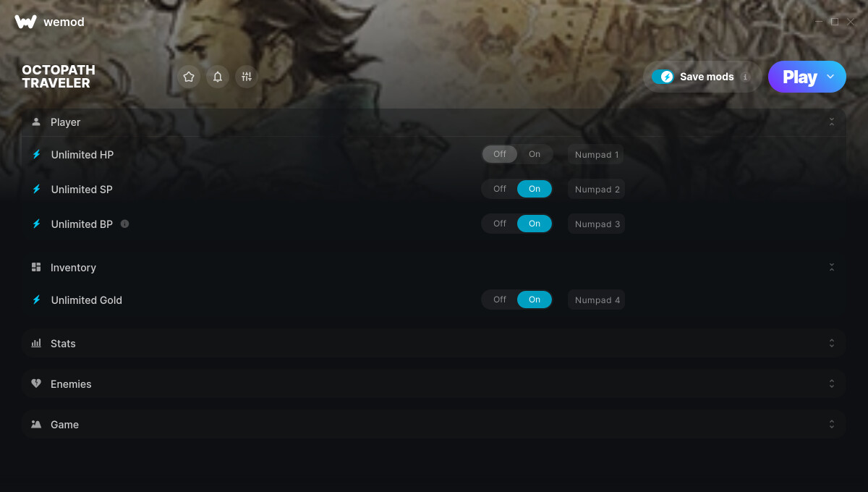Toggle the Save mods switch
Viewport: 868px width, 492px height.
663,77
